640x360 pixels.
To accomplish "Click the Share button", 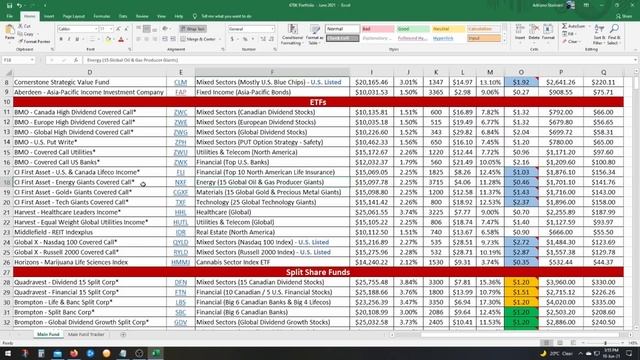I will click(624, 16).
